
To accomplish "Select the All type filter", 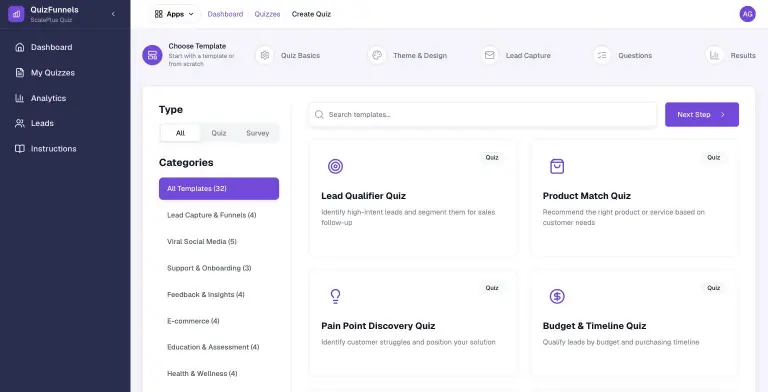I will (x=180, y=133).
